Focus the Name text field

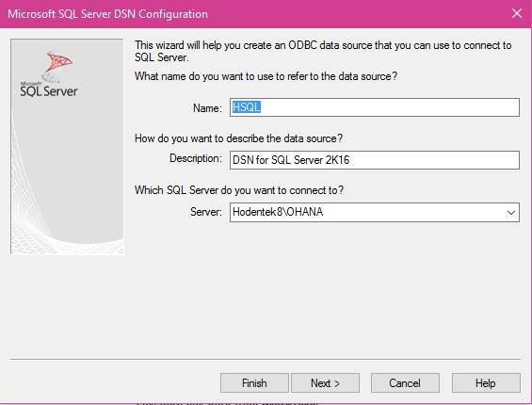click(x=374, y=107)
